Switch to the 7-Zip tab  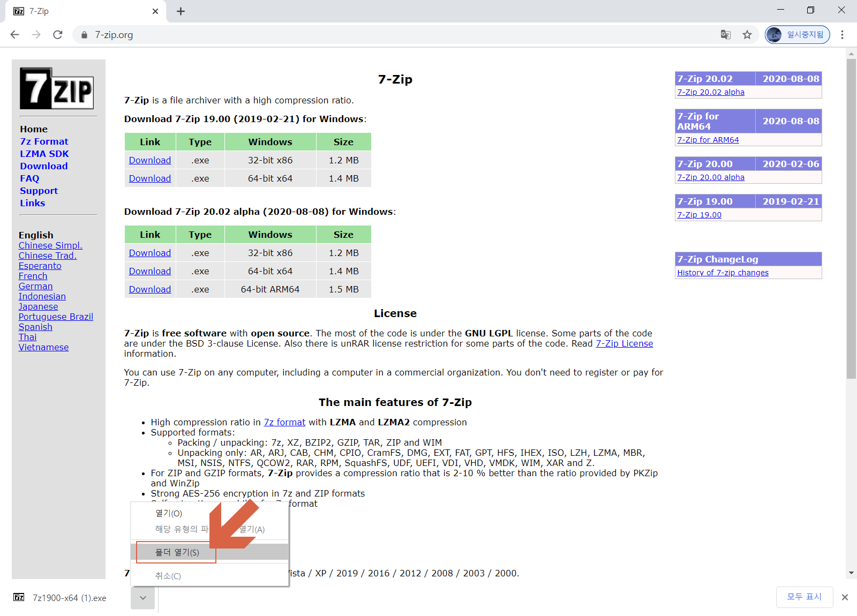click(86, 11)
